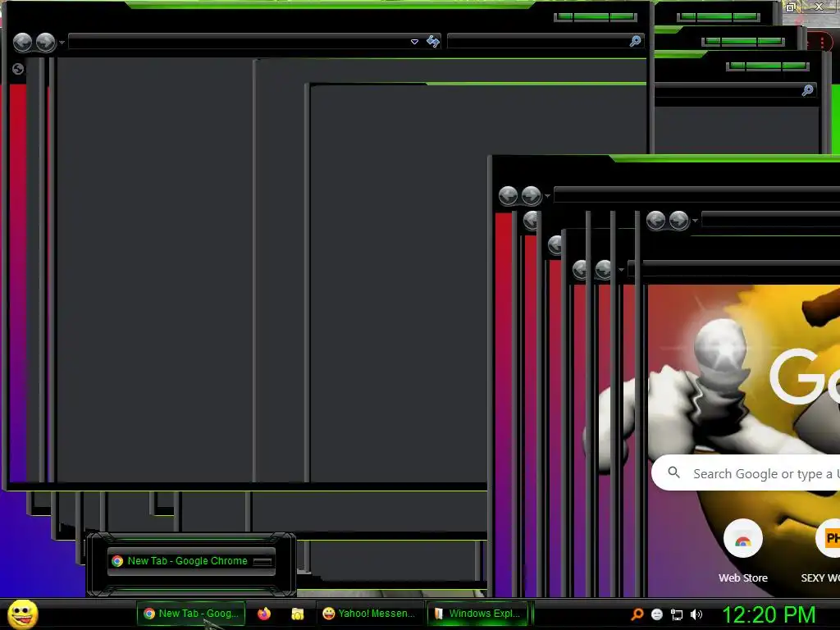Click small button on right of Chrome preview entry
Screen dimensions: 840x630
(262, 561)
